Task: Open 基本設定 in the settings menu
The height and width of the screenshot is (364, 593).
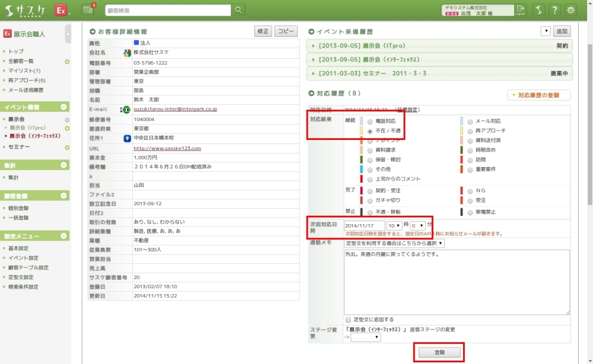Action: (x=18, y=248)
